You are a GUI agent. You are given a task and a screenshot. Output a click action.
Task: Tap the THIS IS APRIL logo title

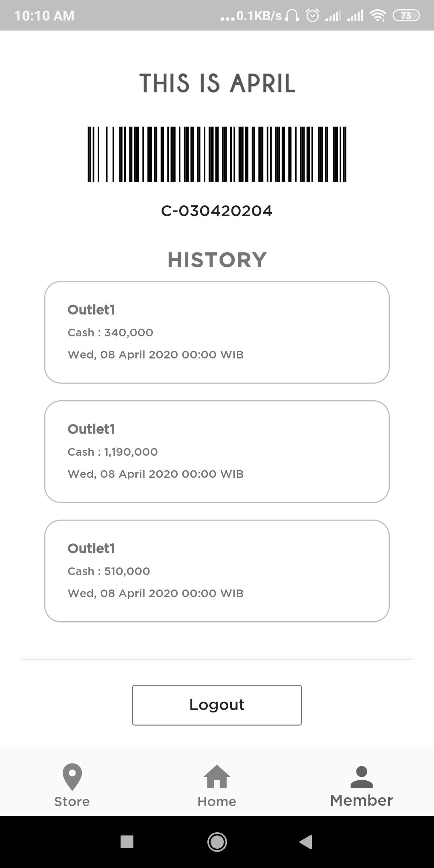[217, 83]
